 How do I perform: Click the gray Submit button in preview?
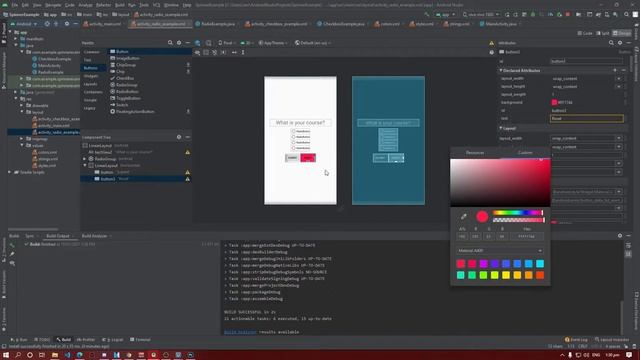pyautogui.click(x=292, y=158)
